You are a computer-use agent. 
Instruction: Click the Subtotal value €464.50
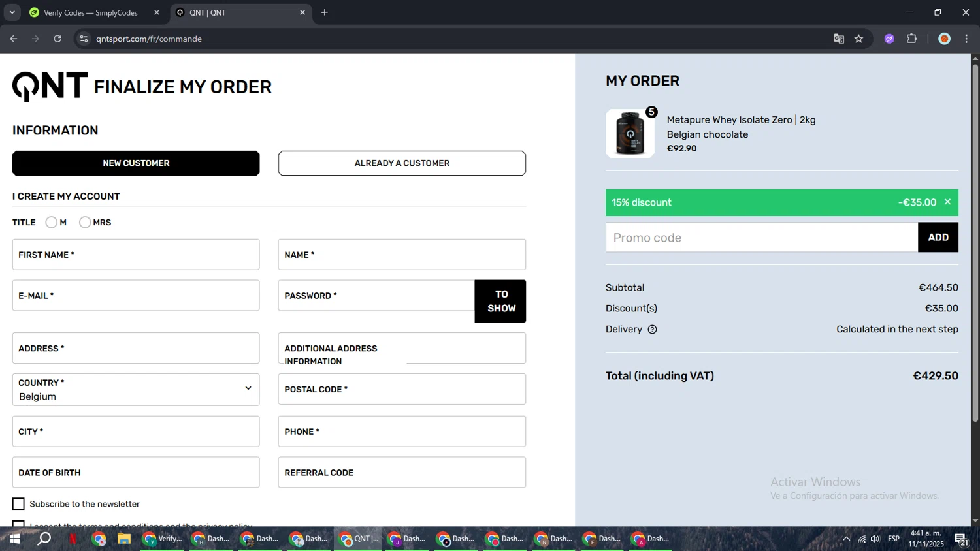tap(938, 288)
